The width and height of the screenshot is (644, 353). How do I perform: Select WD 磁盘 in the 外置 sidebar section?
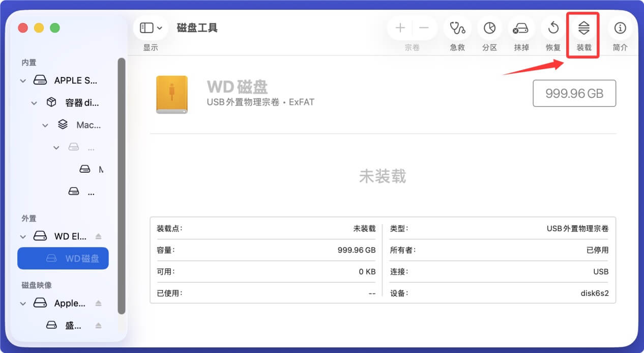(63, 258)
